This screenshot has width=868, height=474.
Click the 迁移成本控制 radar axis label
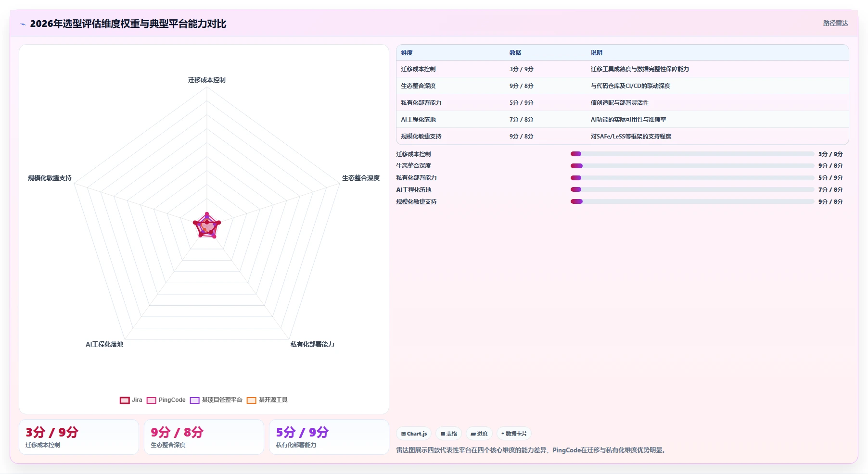click(x=207, y=80)
